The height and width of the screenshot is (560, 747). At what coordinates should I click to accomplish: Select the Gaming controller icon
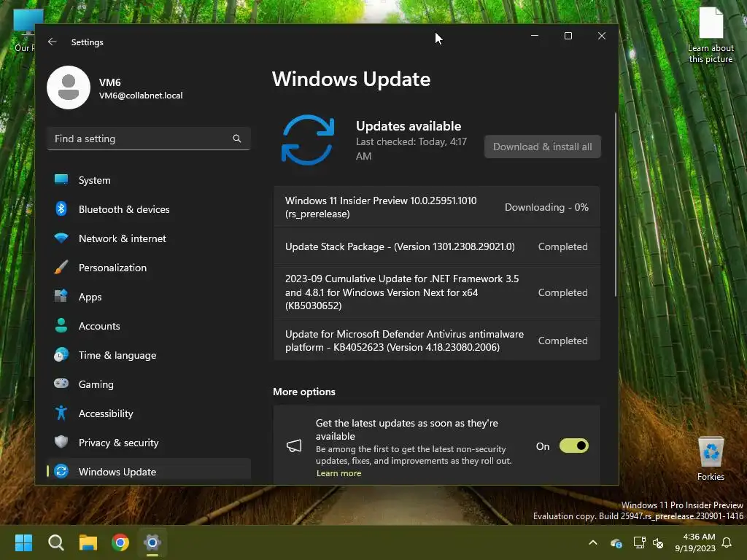(x=61, y=384)
